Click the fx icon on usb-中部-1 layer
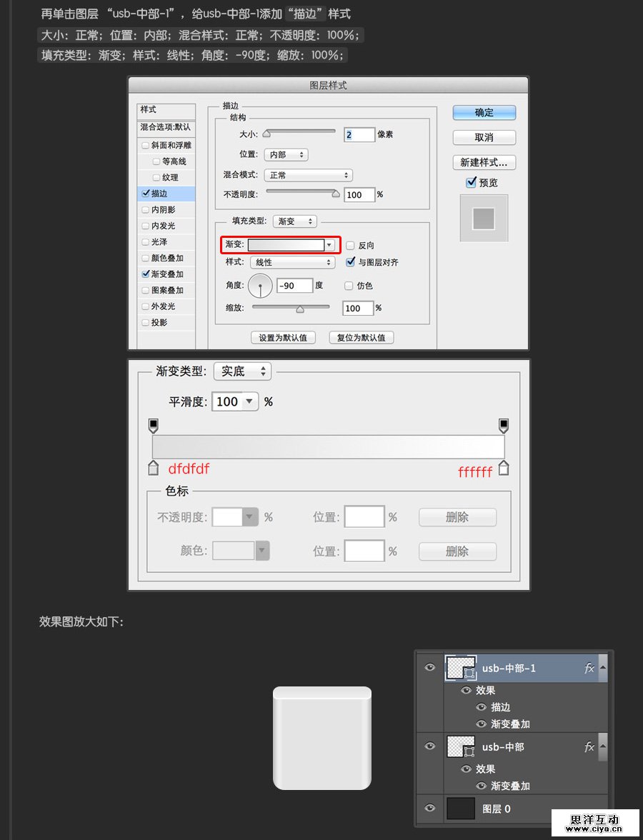 coord(589,668)
